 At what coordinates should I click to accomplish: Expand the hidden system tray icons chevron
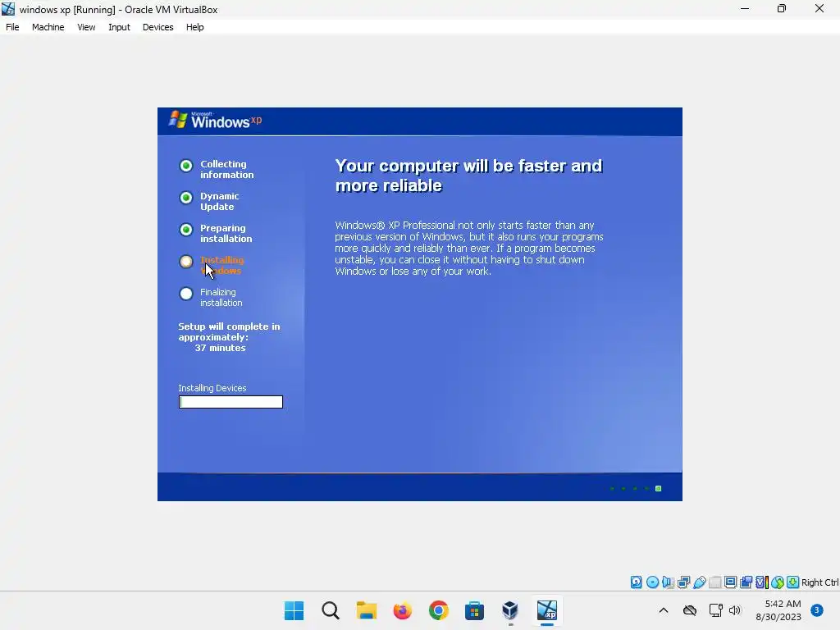663,610
